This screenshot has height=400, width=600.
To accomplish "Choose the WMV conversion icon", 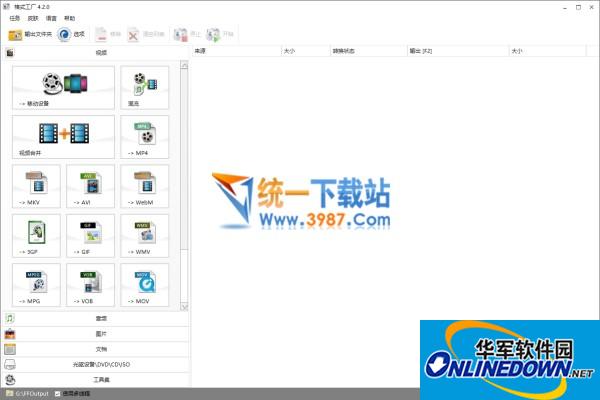I will click(145, 236).
